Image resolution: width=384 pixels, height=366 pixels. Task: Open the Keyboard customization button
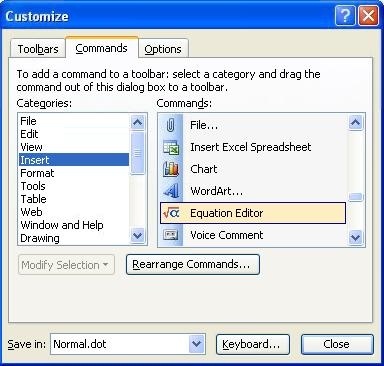(253, 344)
